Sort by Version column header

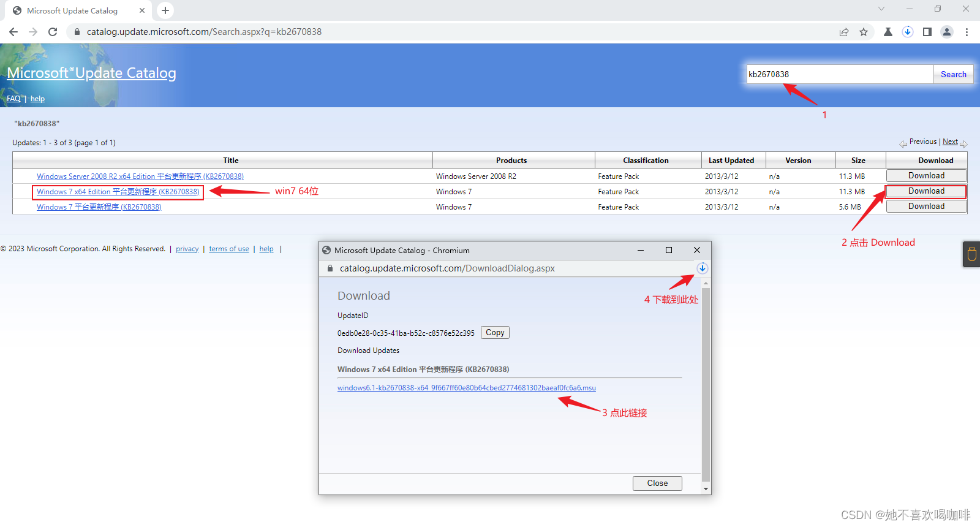pos(798,161)
